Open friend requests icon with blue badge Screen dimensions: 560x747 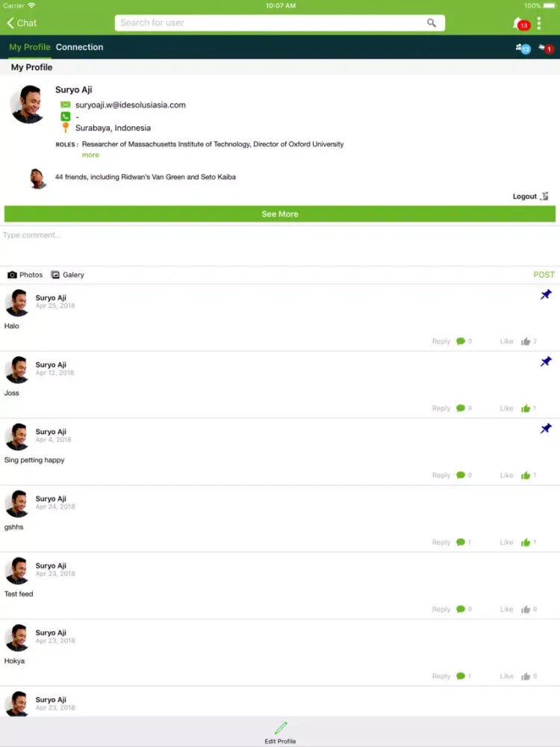(x=522, y=48)
